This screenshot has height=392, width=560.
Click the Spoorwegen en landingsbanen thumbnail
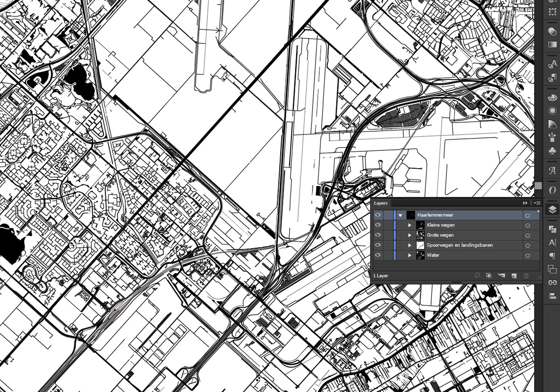click(420, 245)
